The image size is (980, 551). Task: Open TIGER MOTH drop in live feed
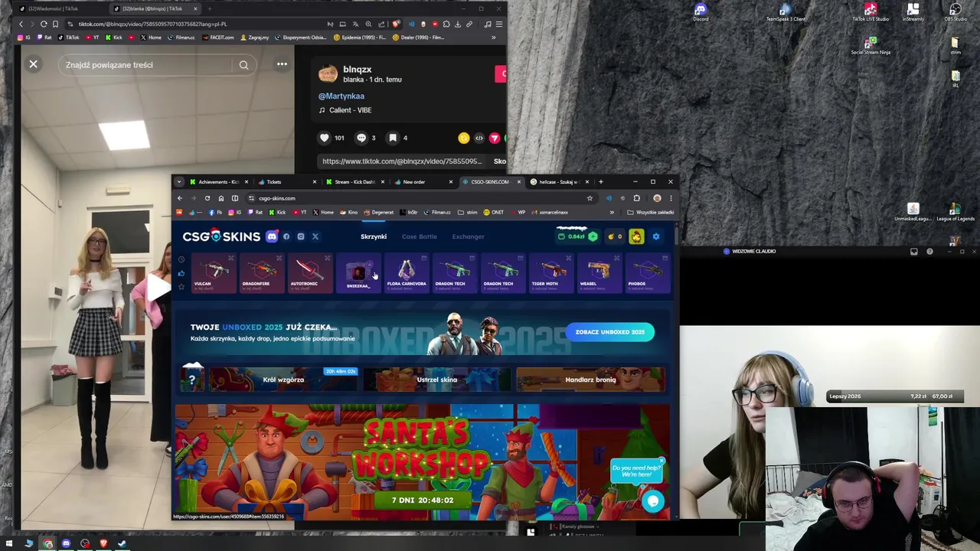click(550, 273)
